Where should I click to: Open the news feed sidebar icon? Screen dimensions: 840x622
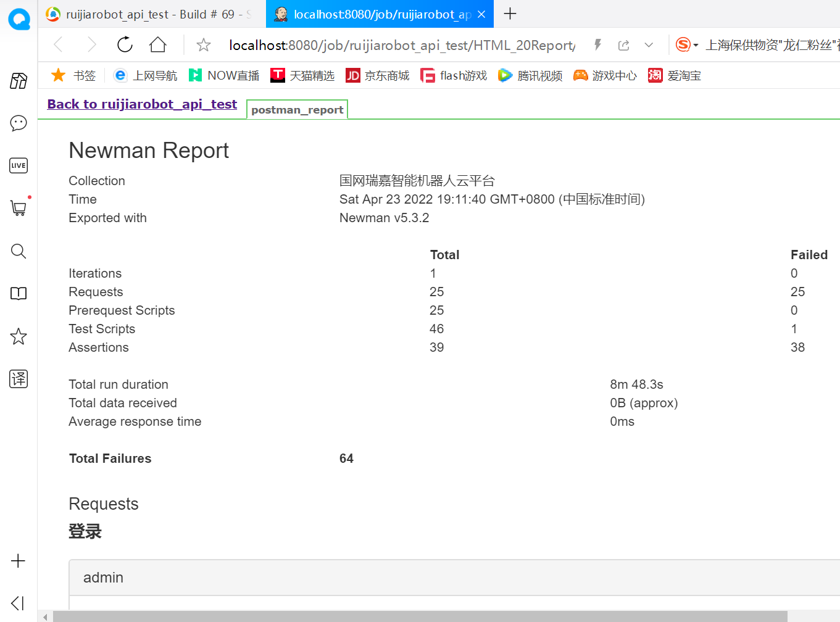[19, 80]
